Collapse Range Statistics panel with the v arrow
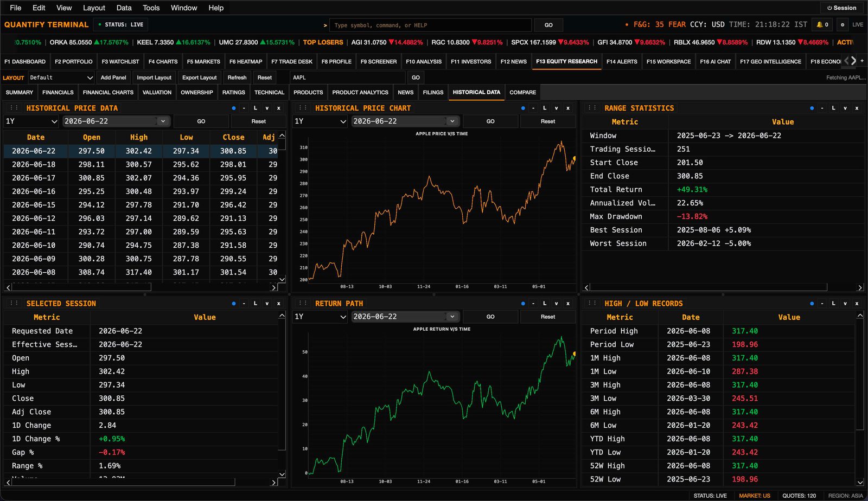This screenshot has width=868, height=501. click(x=845, y=108)
